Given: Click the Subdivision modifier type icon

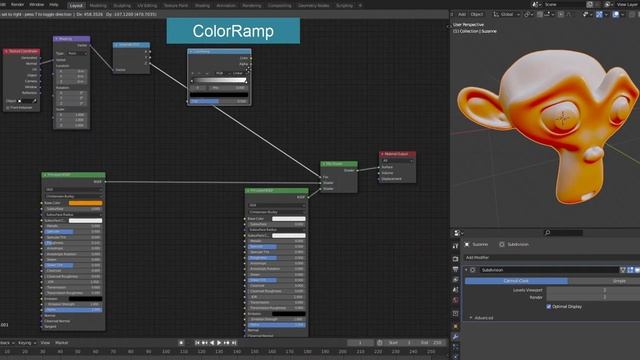Looking at the screenshot, I should [x=473, y=270].
